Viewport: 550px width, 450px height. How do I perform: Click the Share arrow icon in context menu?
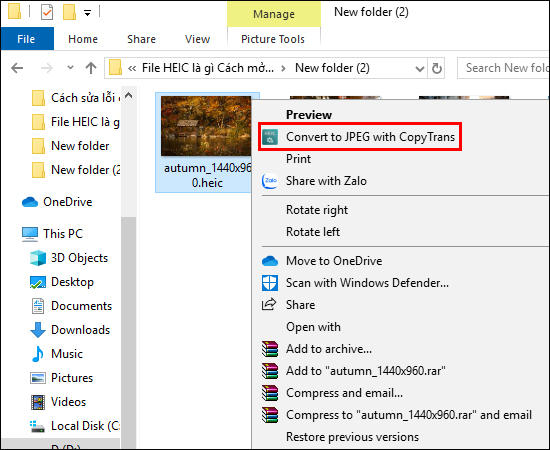coord(269,304)
